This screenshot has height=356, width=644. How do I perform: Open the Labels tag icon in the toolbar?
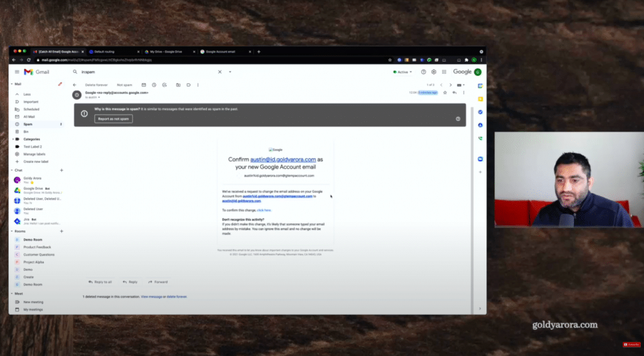pos(189,85)
